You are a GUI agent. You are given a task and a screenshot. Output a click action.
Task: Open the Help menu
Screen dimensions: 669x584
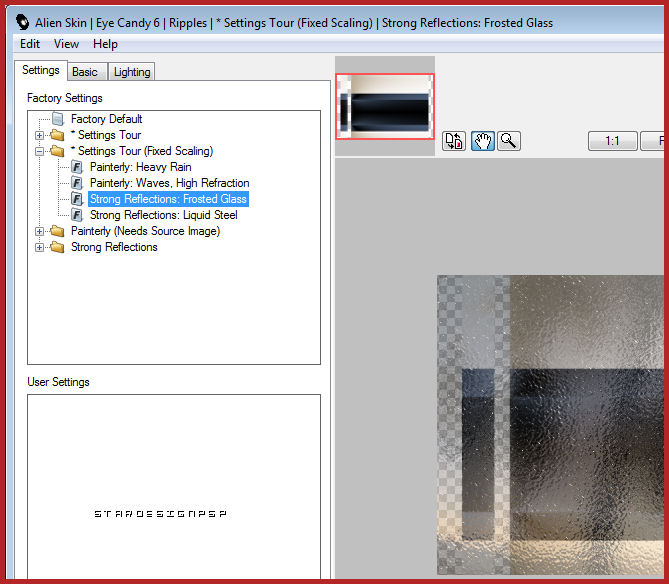[x=105, y=44]
